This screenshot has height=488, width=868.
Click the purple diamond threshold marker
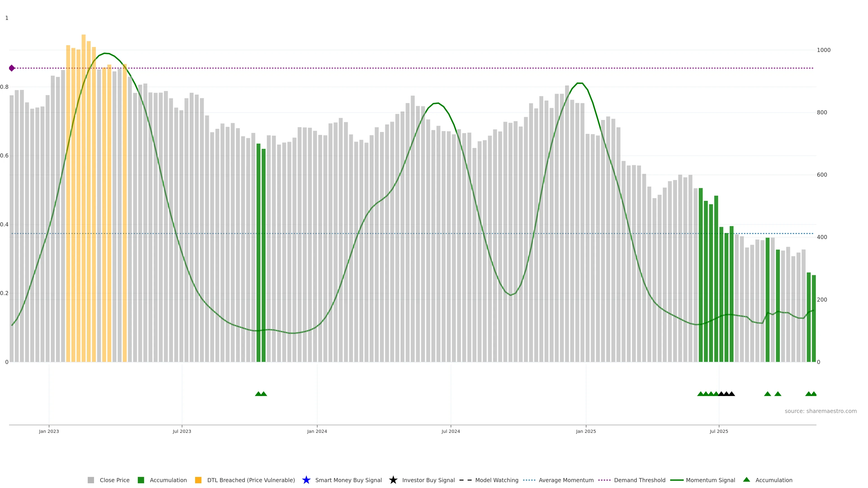point(12,68)
